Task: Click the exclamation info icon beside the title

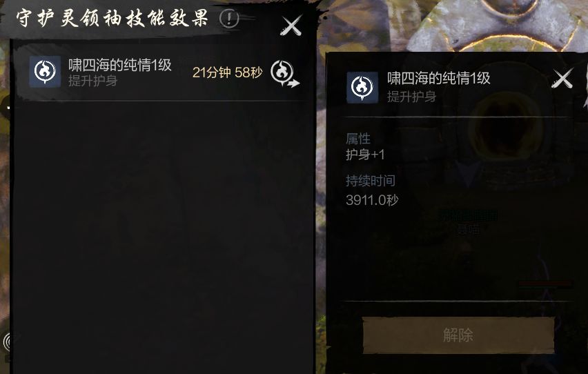Action: [228, 19]
